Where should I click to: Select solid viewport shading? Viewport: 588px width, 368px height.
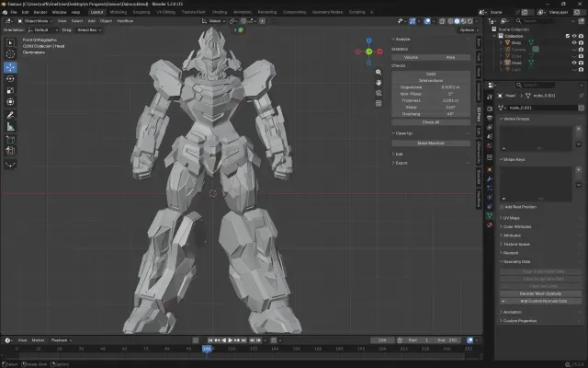coord(457,21)
